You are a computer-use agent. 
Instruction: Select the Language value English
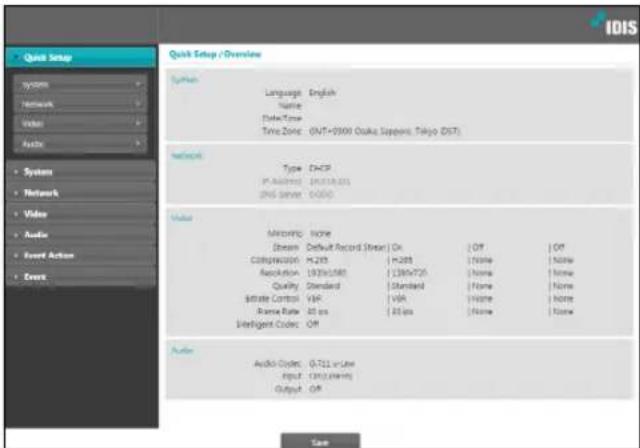click(322, 93)
